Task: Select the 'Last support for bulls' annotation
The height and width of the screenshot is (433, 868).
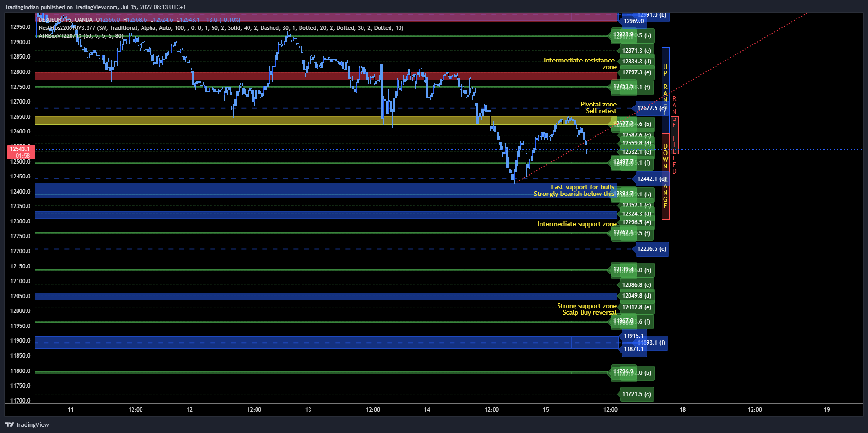Action: click(583, 187)
